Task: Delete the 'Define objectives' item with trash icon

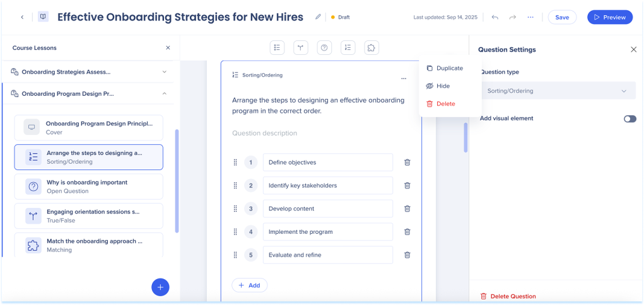Action: (x=407, y=163)
